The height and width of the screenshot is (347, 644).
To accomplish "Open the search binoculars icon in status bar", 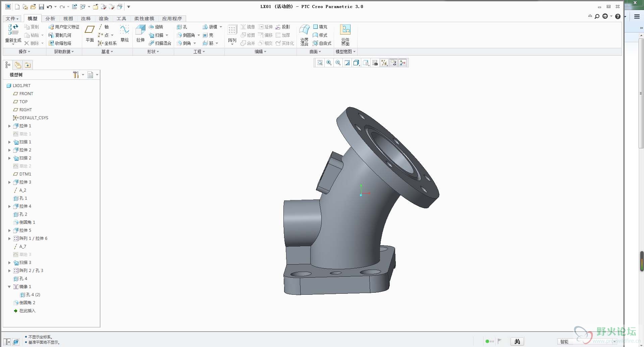I will tap(517, 341).
